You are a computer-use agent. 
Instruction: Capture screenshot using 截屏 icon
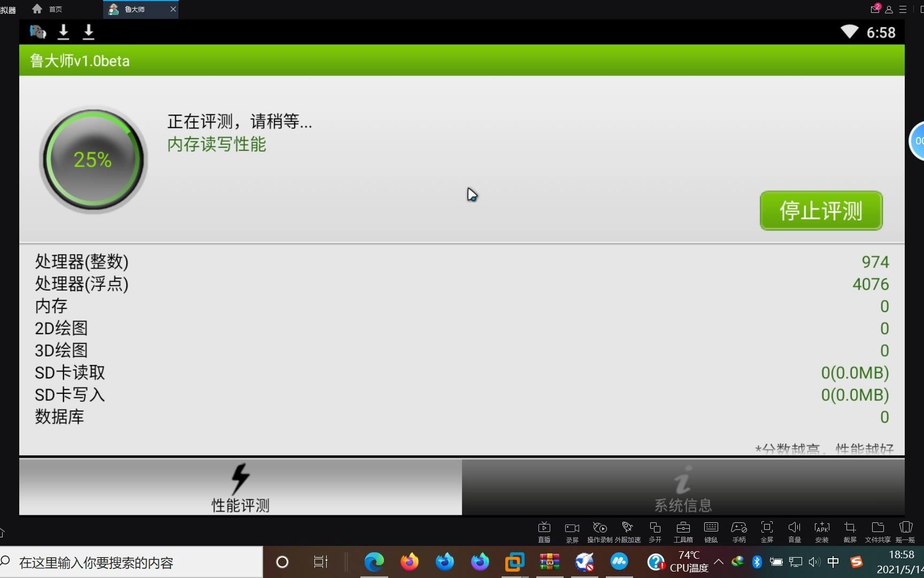[850, 530]
